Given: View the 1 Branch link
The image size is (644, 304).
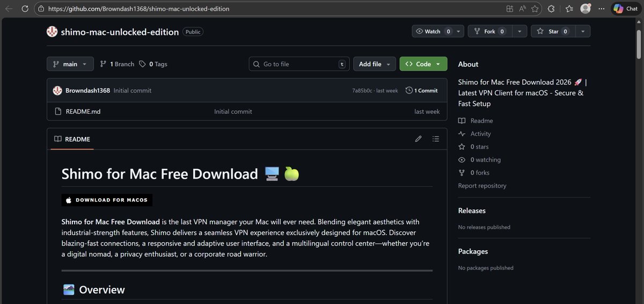Looking at the screenshot, I should pyautogui.click(x=117, y=64).
